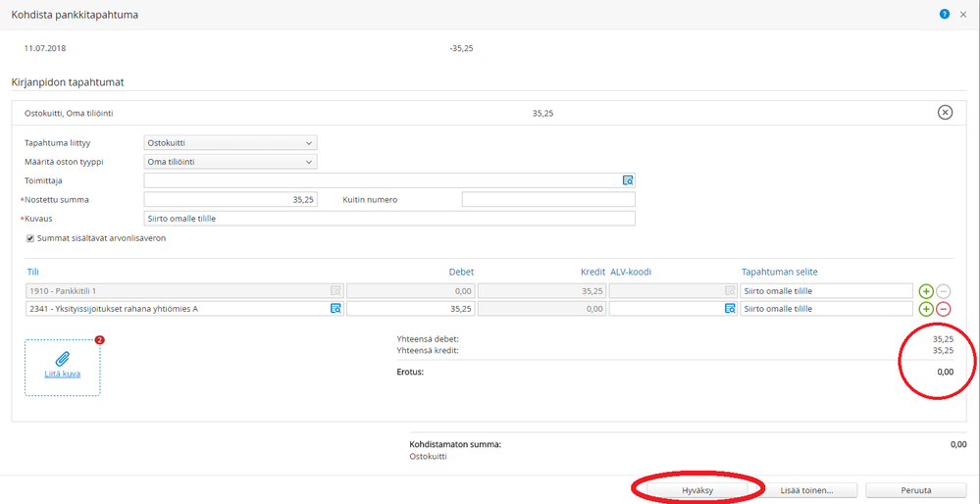
Task: Click the Tili column header
Action: [x=31, y=272]
